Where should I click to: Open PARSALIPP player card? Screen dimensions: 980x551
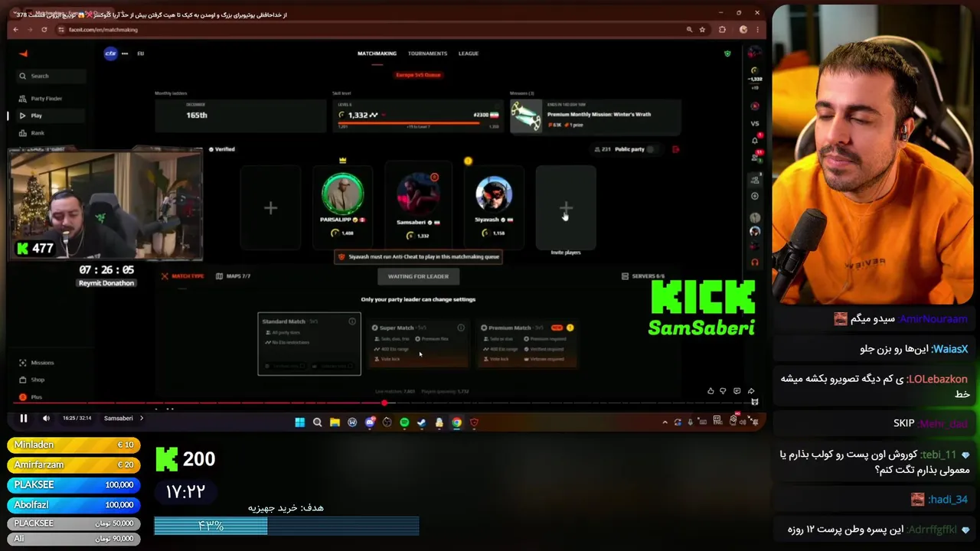coord(342,207)
